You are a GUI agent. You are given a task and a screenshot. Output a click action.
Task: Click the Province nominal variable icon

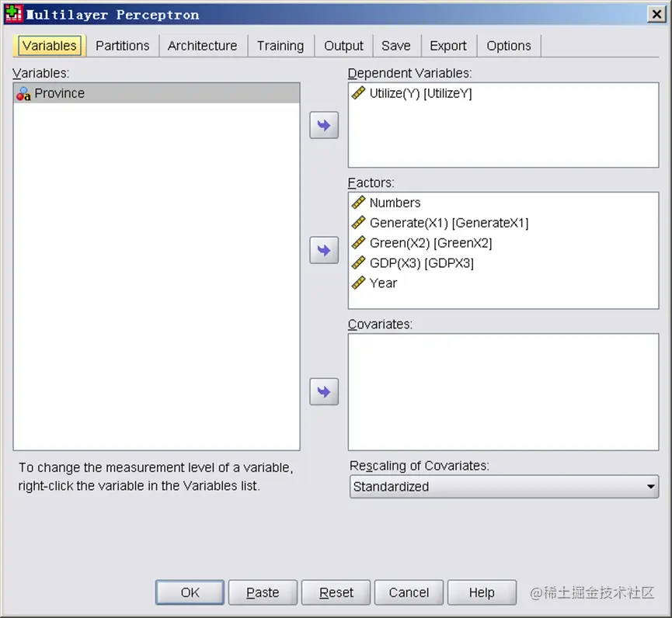click(23, 93)
